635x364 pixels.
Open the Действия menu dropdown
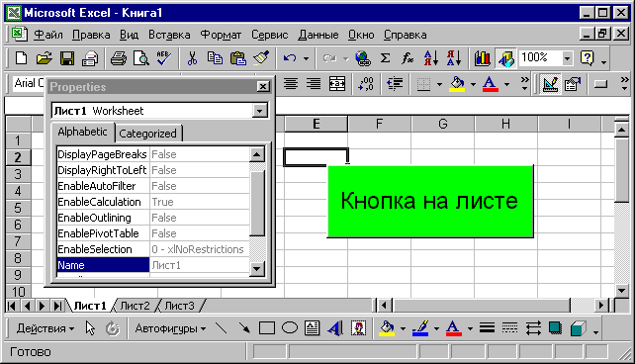tap(45, 328)
